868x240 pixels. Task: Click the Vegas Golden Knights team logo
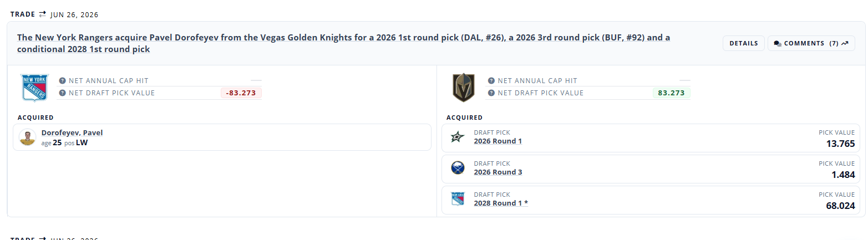[464, 88]
